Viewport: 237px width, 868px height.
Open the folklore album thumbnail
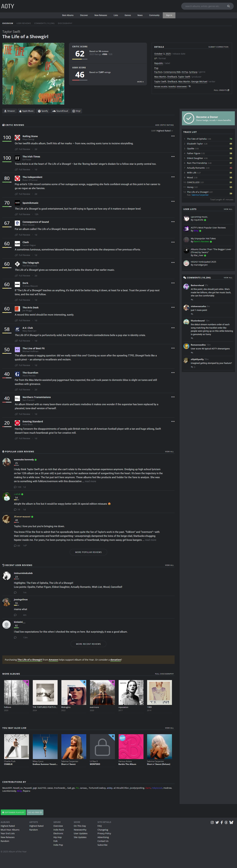point(16,692)
